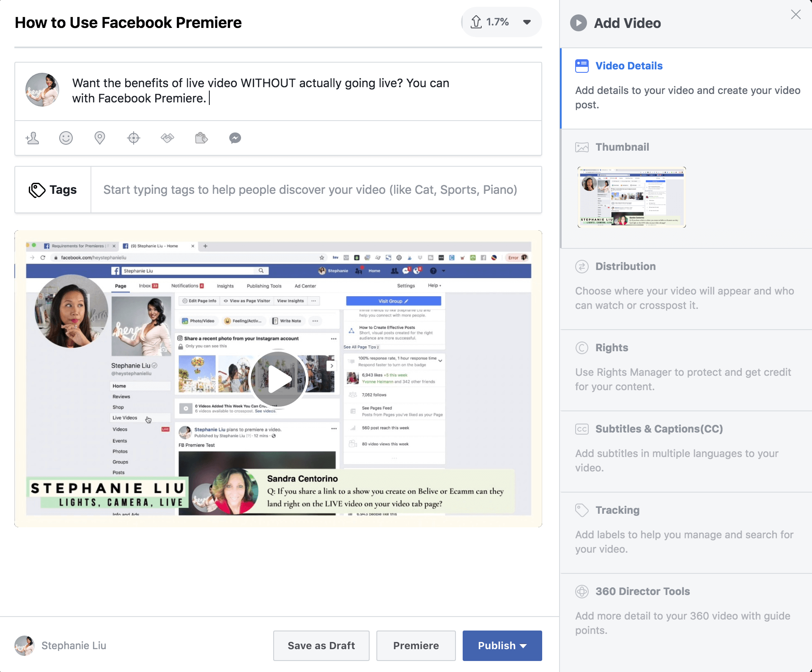This screenshot has width=812, height=672.
Task: Open the Tracking section
Action: click(x=617, y=510)
